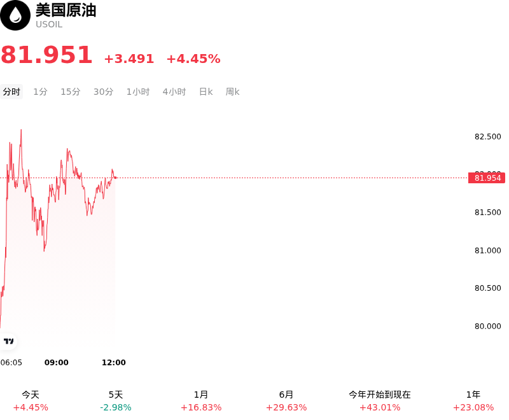This screenshot has width=509, height=420.
Task: Select the 今天 +4.45% range
Action: pyautogui.click(x=31, y=401)
